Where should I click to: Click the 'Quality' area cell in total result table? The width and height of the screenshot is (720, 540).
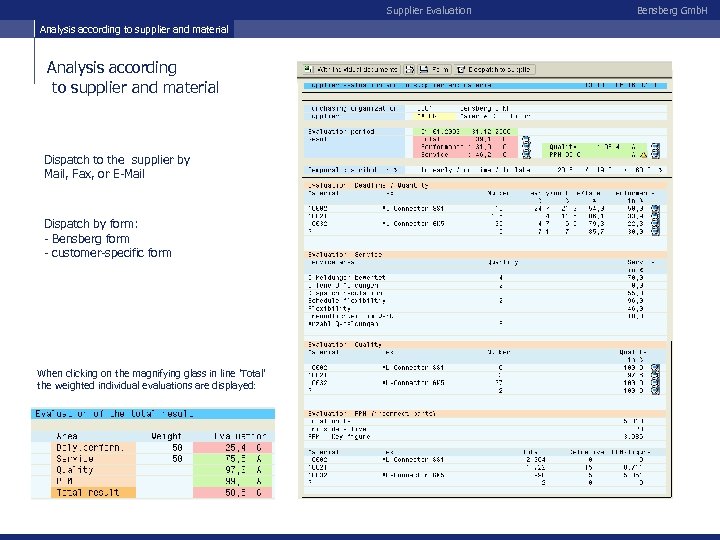point(93,470)
